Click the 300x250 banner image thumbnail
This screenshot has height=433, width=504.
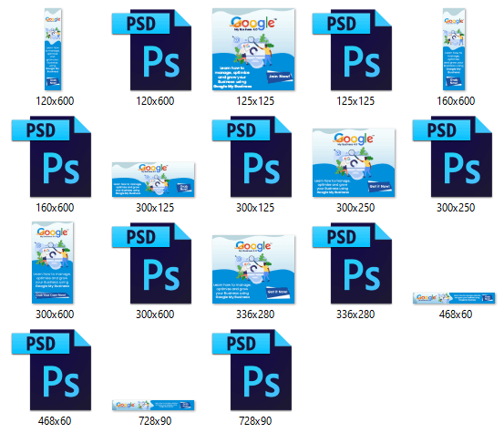pos(354,162)
